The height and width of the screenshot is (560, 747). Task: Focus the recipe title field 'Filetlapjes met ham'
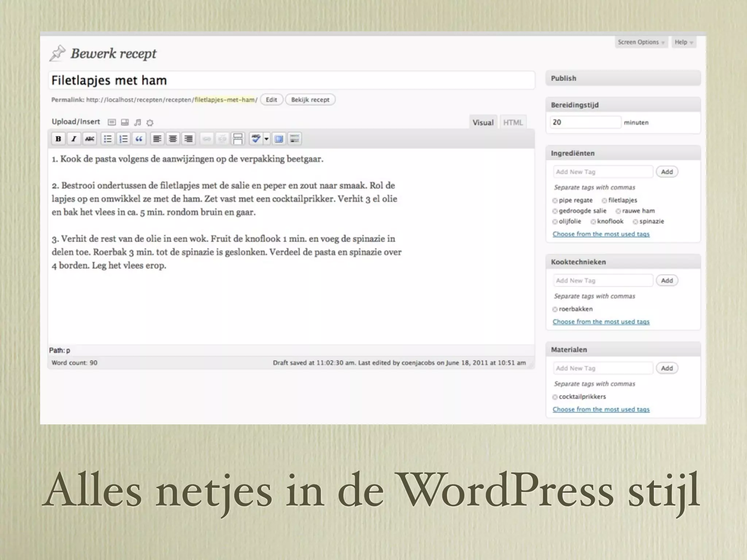click(291, 80)
